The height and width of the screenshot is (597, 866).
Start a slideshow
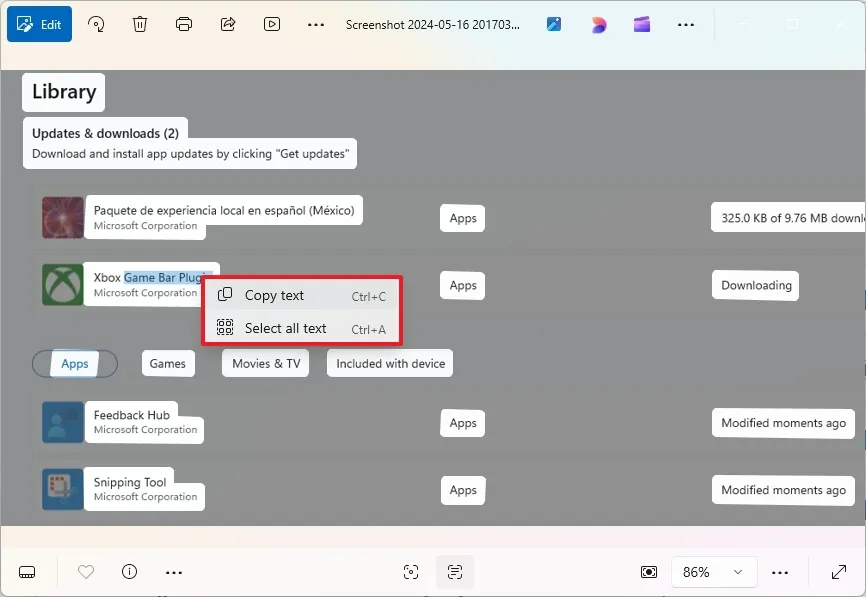click(272, 24)
